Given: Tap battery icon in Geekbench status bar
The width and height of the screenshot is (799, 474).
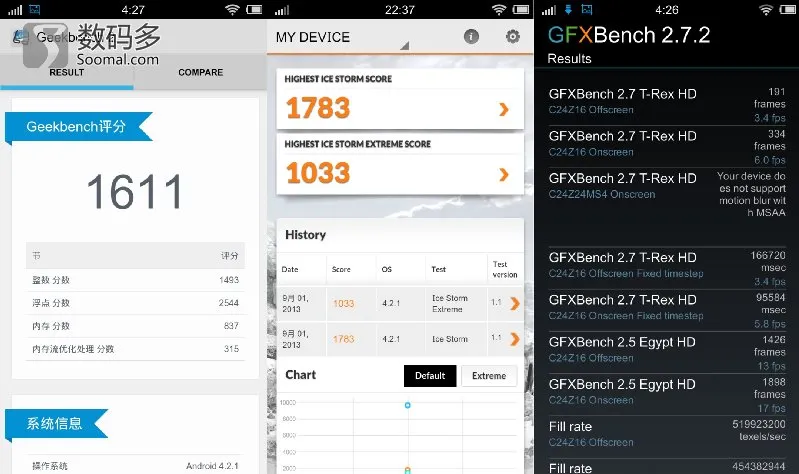Looking at the screenshot, I should pyautogui.click(x=254, y=9).
